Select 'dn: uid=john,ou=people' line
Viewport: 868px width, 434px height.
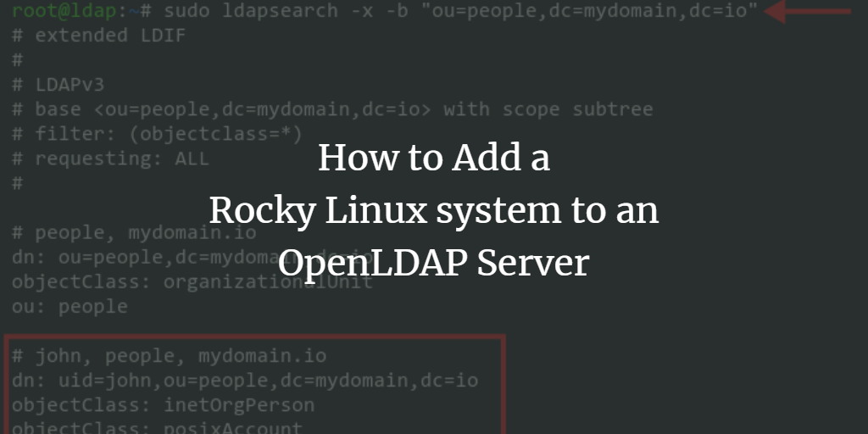(x=245, y=381)
